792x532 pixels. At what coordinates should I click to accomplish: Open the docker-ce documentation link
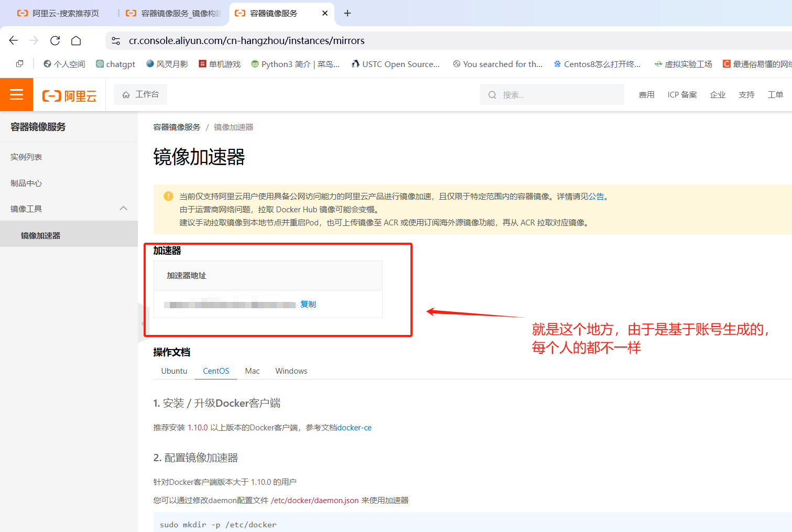click(x=354, y=428)
